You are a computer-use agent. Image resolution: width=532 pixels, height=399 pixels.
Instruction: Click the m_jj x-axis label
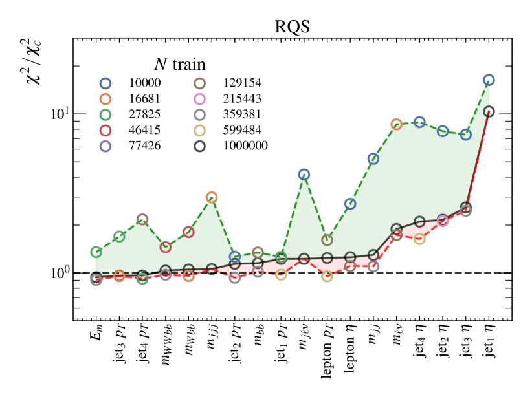tap(375, 334)
